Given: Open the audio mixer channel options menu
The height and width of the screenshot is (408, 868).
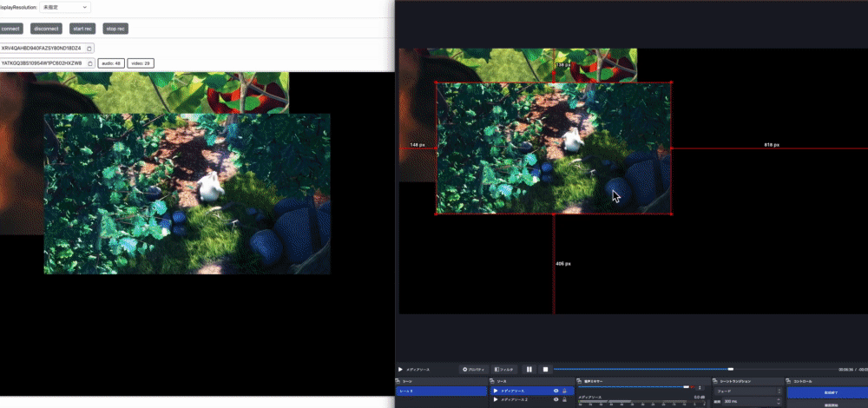Looking at the screenshot, I should [700, 387].
